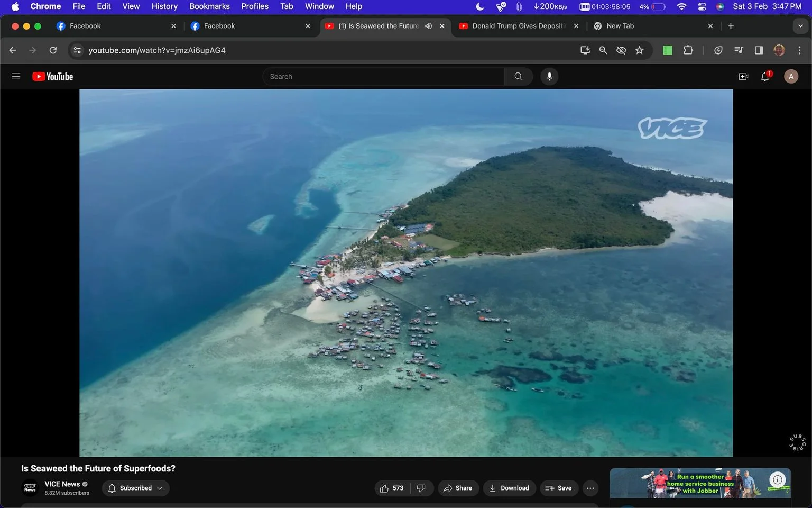This screenshot has height=508, width=812.
Task: Mute the Seaweed tab's audio speaker icon
Action: point(428,26)
